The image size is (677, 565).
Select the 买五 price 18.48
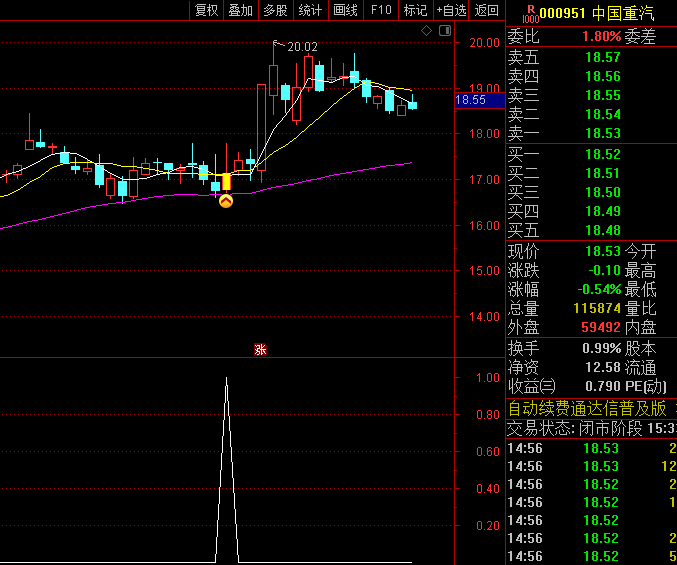coord(603,230)
